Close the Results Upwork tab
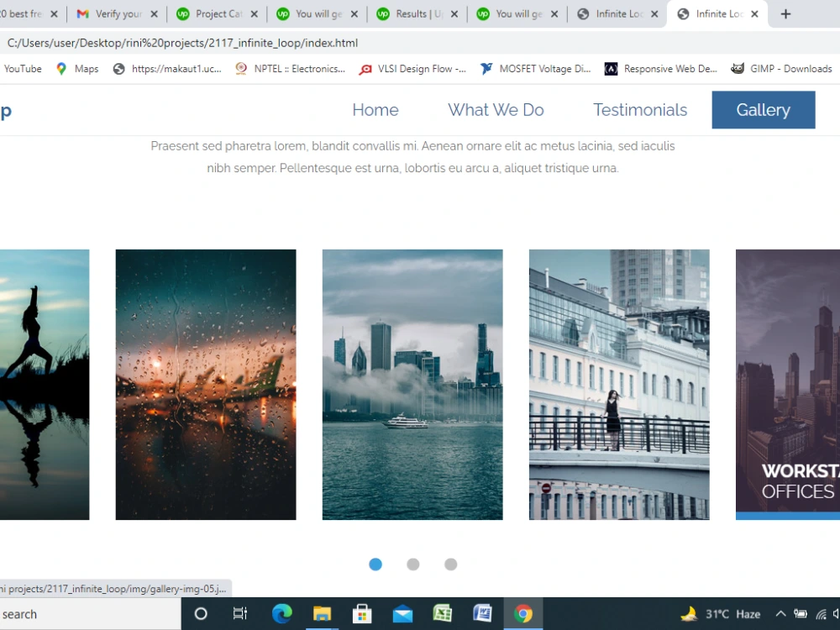Viewport: 840px width, 630px height. pos(454,14)
